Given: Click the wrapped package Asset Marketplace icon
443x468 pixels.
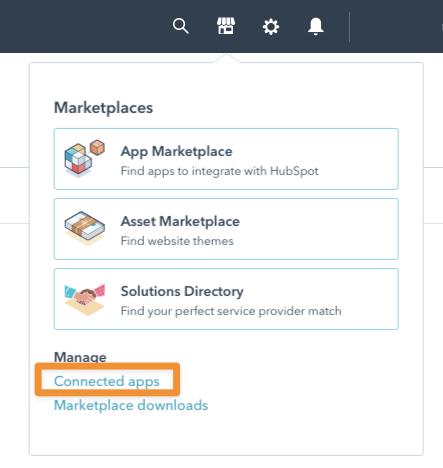Looking at the screenshot, I should pyautogui.click(x=85, y=228).
